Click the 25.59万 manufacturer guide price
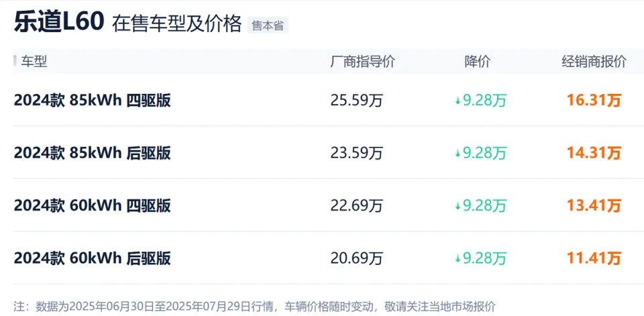 pyautogui.click(x=356, y=101)
